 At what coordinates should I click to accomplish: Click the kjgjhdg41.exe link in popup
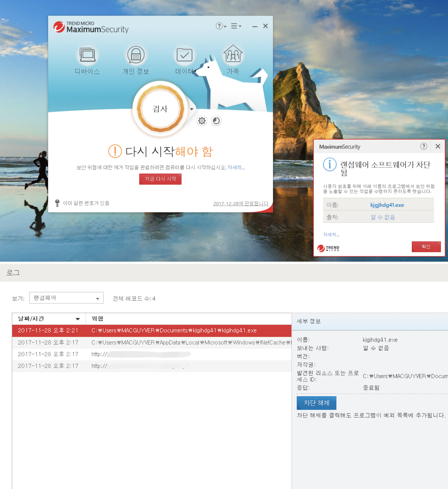(x=387, y=205)
